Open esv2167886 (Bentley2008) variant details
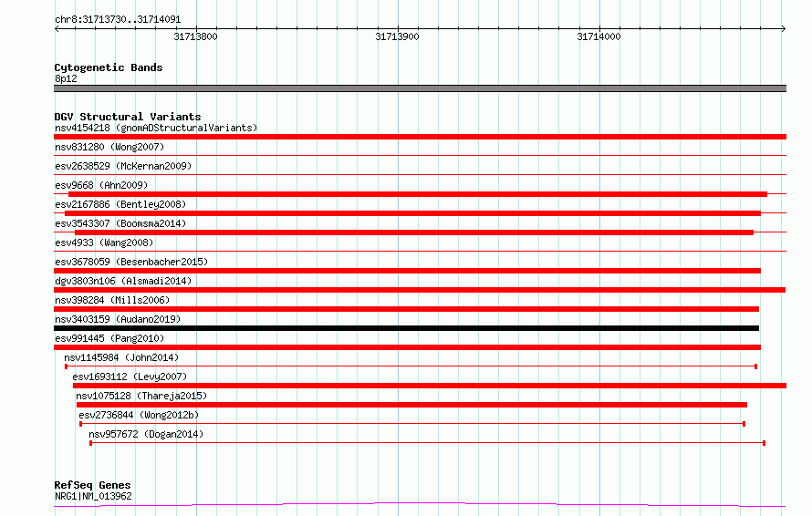Screen dimensions: 812x516 (120, 204)
